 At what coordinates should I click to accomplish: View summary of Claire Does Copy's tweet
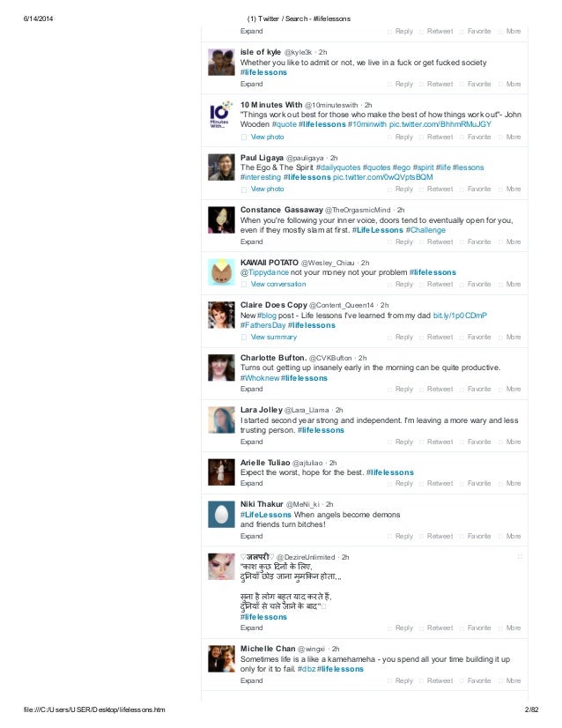click(274, 337)
